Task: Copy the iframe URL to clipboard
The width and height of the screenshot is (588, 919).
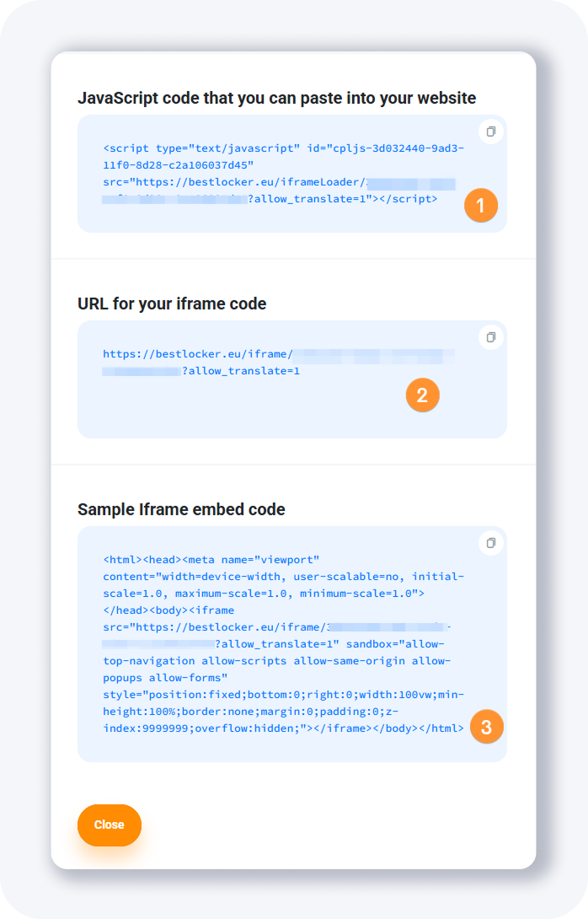Action: point(490,337)
